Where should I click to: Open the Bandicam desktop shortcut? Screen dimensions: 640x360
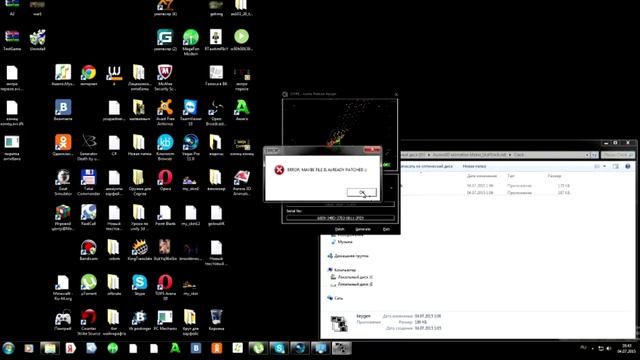tap(89, 250)
